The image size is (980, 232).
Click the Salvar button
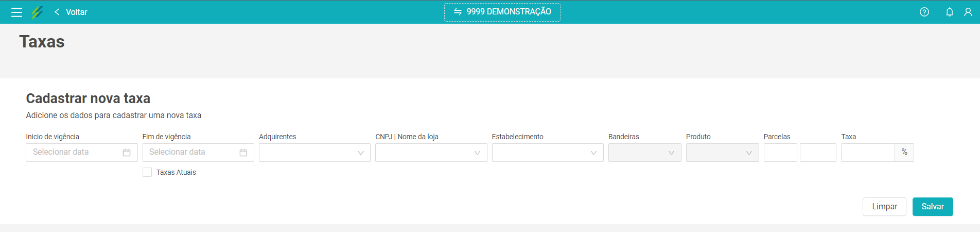[x=933, y=207]
